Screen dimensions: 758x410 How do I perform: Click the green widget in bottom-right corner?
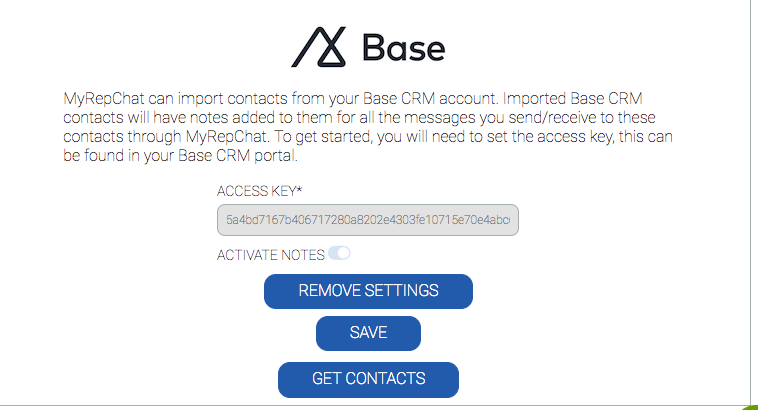click(750, 406)
